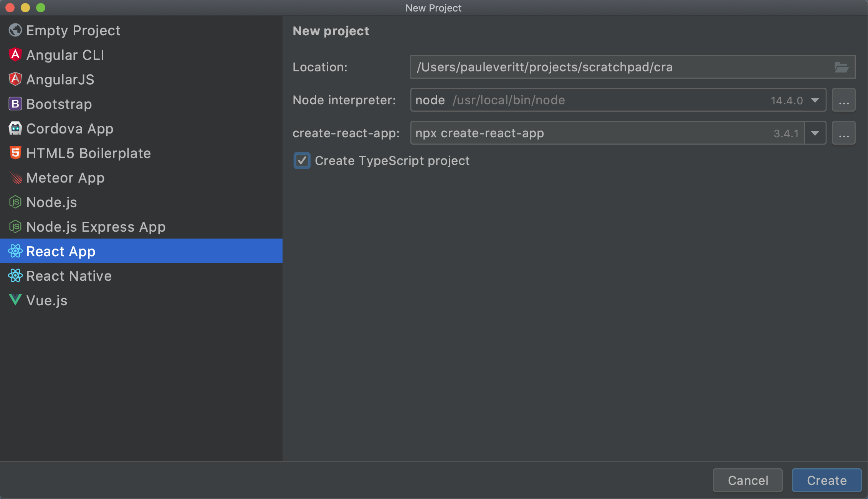Click the ellipsis next to create-react-app
This screenshot has height=499, width=868.
[843, 133]
